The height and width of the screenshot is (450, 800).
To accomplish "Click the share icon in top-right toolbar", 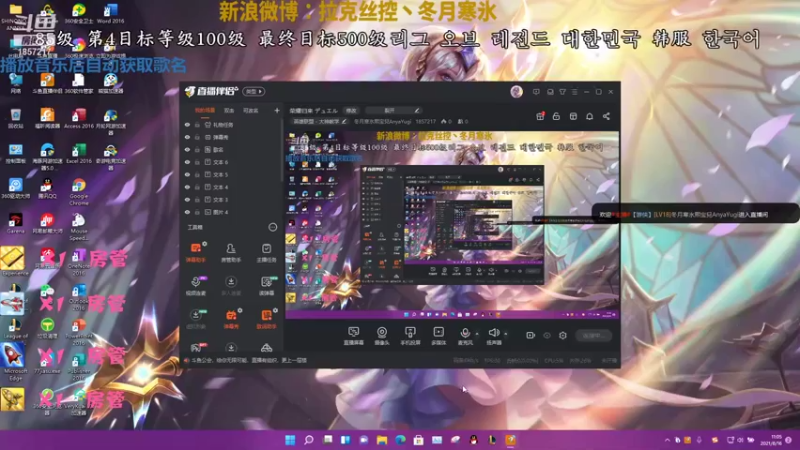I will point(606,116).
